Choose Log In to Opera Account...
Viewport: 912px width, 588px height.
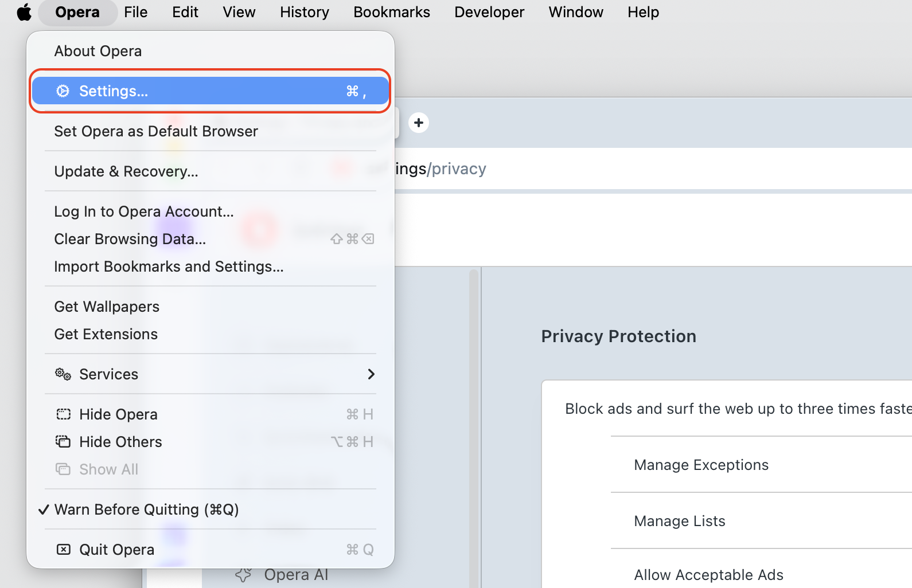[x=211, y=211]
